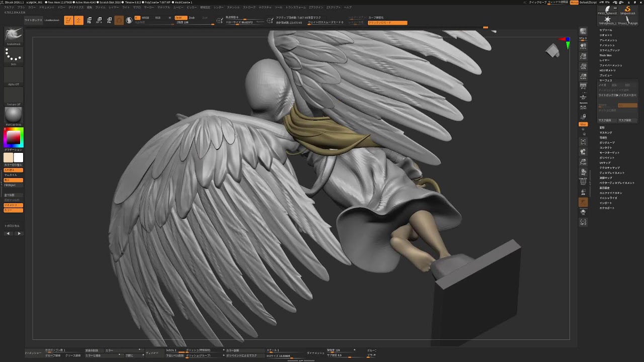Expand the ポリグループ subpalette
Viewport: 644px width, 362px height.
607,143
